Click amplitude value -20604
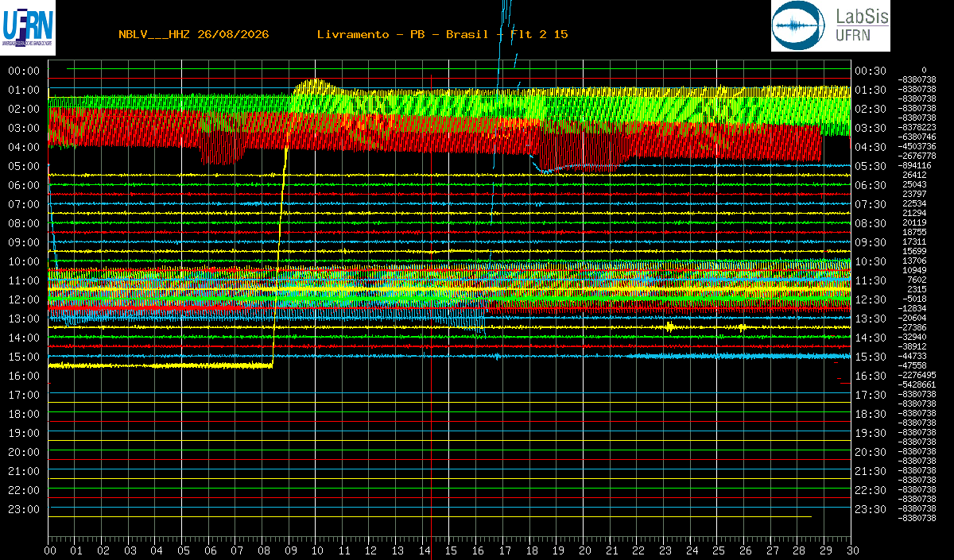This screenshot has height=560, width=954. [x=913, y=318]
